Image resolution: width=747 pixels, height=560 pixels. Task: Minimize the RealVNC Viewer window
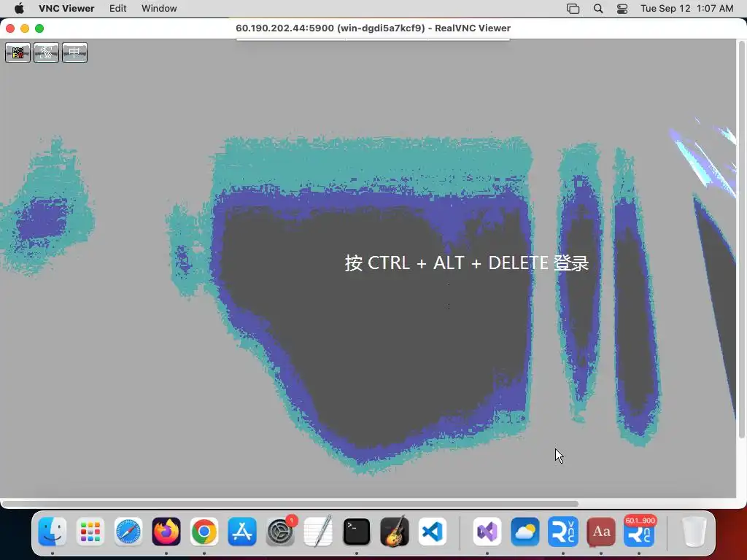pos(25,28)
